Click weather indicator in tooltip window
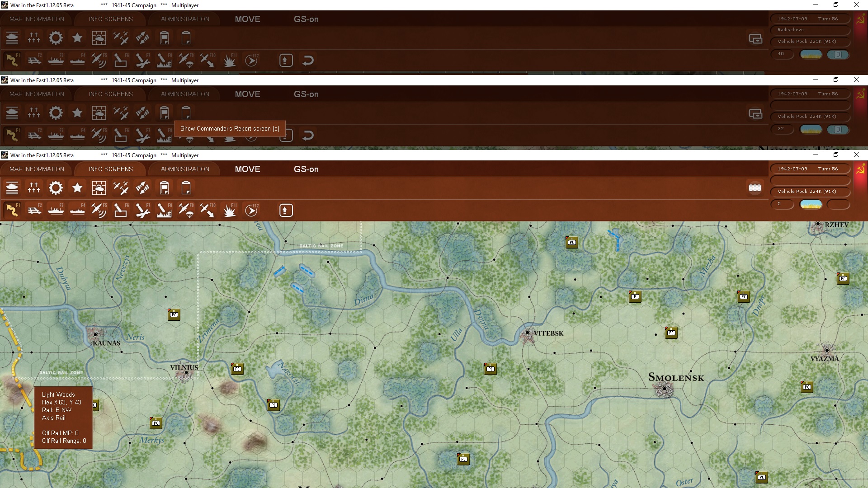Image resolution: width=868 pixels, height=488 pixels. pos(811,129)
